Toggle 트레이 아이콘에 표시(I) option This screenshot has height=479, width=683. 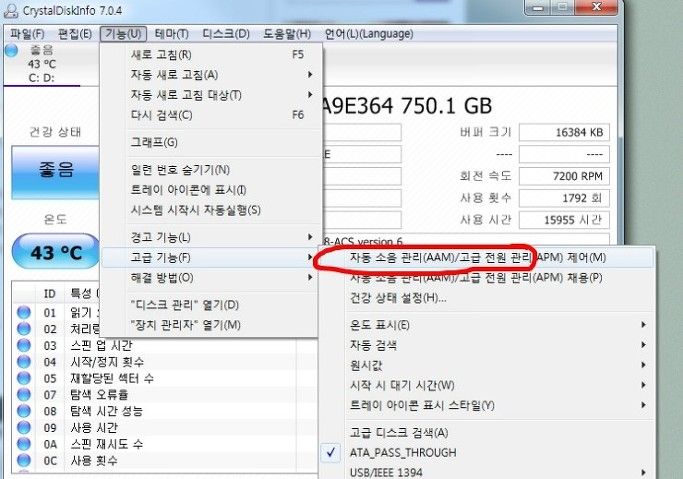(x=212, y=190)
